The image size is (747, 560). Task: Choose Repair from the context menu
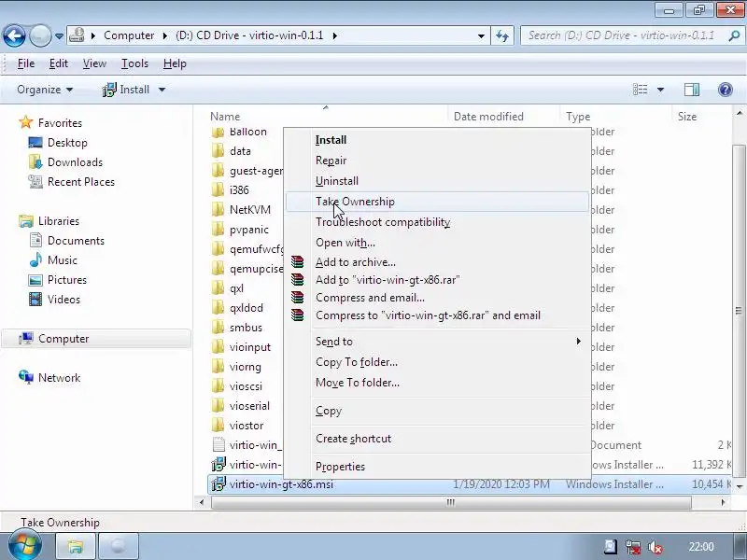(x=437, y=161)
